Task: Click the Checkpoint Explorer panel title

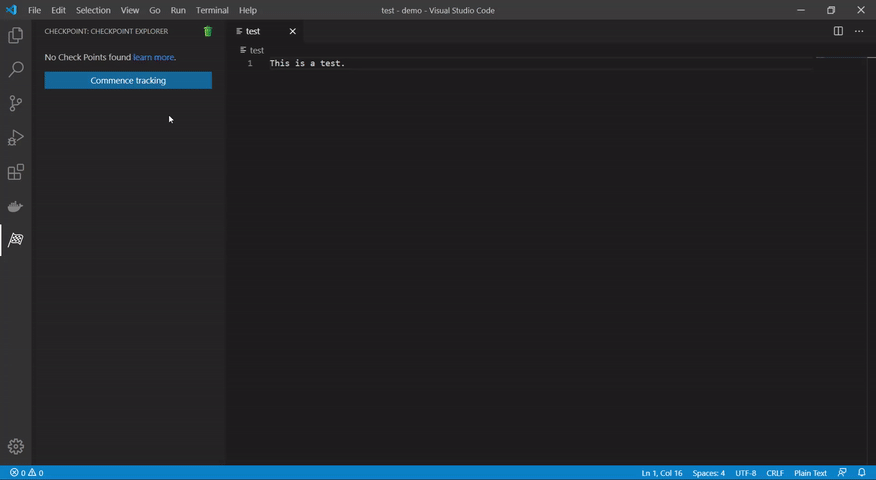Action: click(106, 31)
